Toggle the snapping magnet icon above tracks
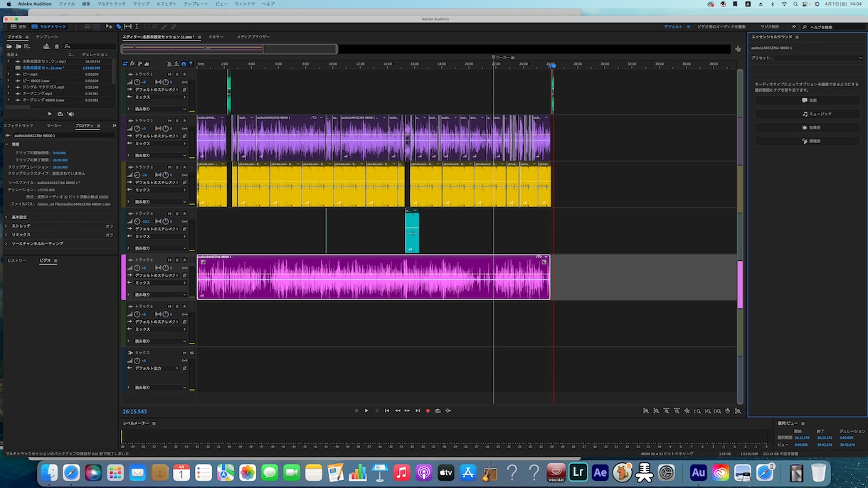The width and height of the screenshot is (868, 488). click(184, 64)
